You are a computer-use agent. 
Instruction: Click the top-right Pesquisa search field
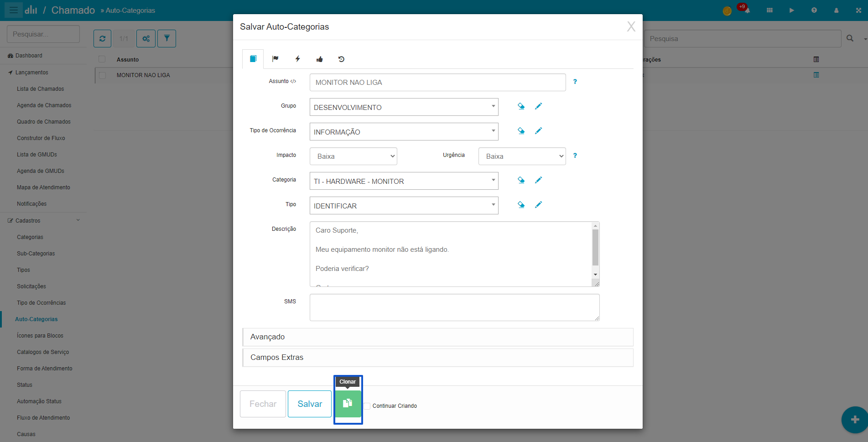pos(742,39)
